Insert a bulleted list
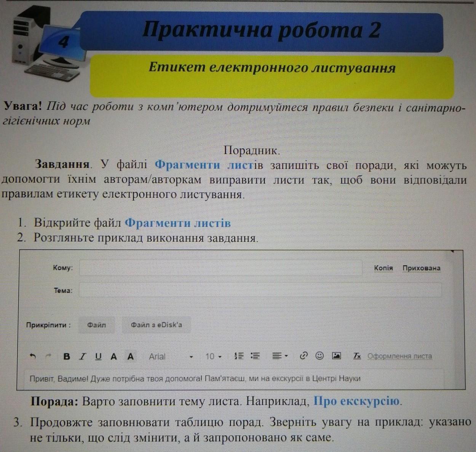The height and width of the screenshot is (452, 476). click(255, 356)
